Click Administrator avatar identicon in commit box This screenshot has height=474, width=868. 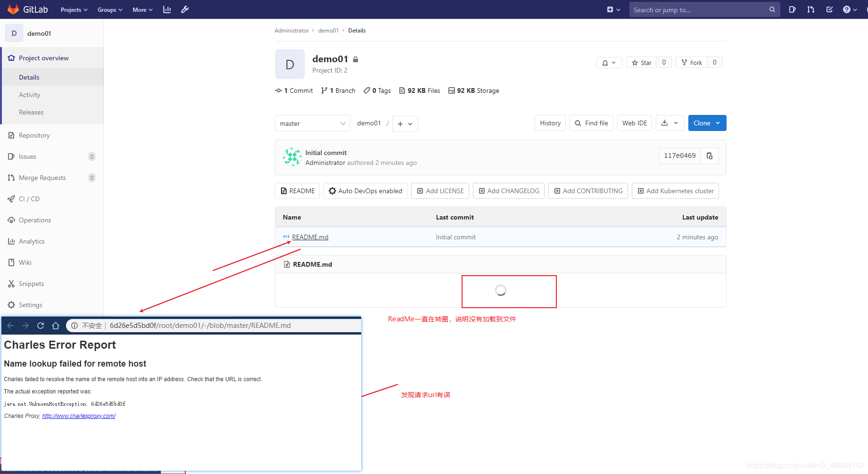[x=292, y=157]
